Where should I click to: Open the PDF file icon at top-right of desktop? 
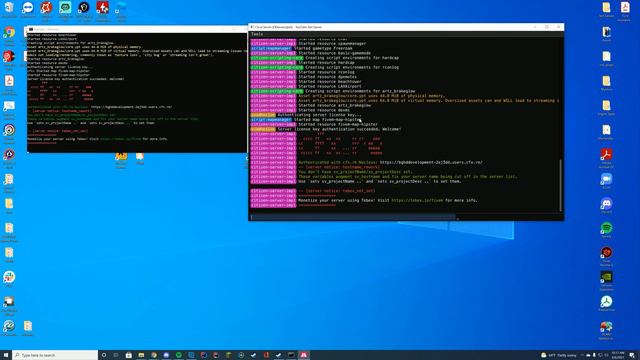pyautogui.click(x=624, y=8)
